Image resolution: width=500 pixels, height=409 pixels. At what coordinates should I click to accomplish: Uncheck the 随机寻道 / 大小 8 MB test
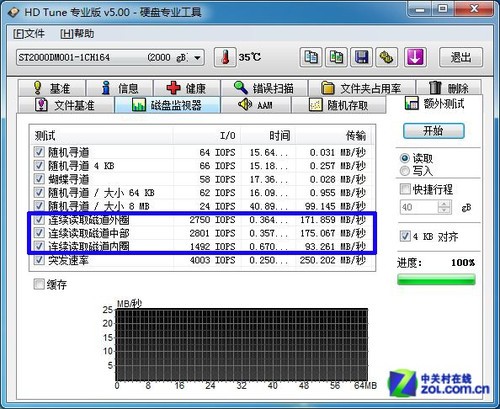[39, 206]
